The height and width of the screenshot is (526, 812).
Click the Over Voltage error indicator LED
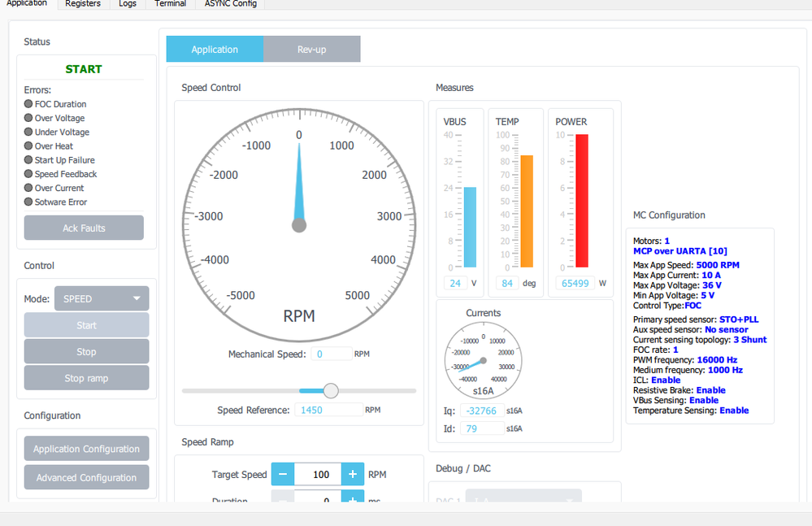[x=28, y=118]
